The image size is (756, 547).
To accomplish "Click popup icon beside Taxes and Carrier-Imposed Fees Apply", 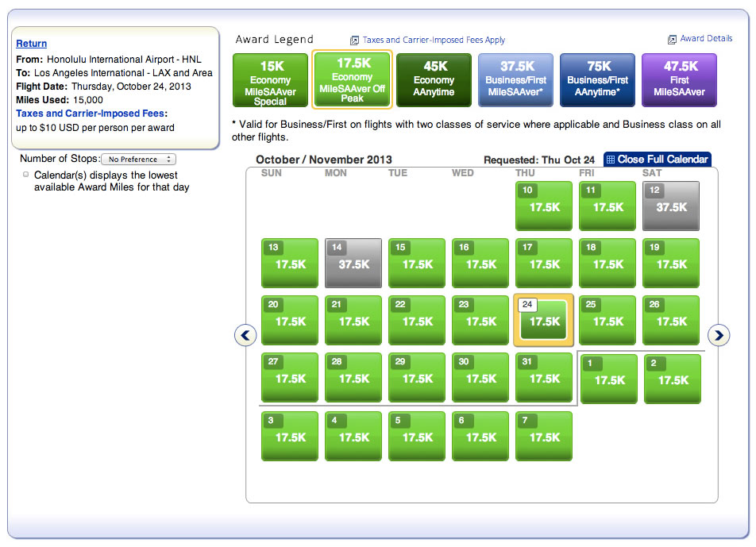I will click(354, 40).
